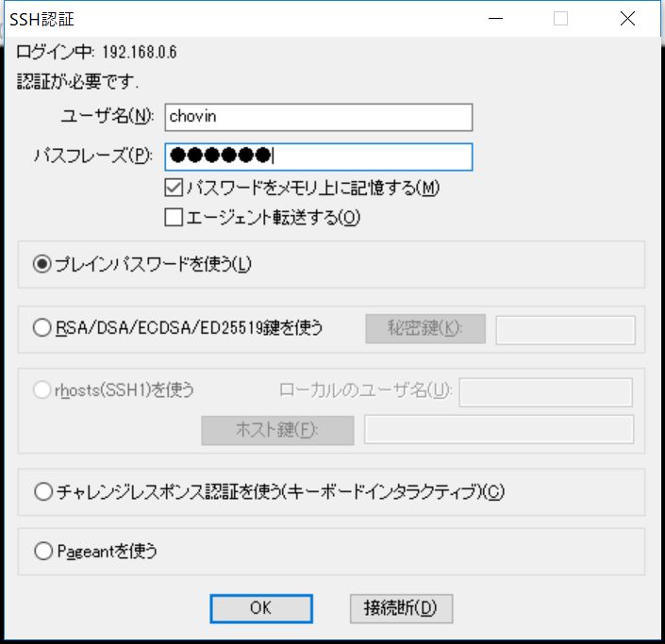Viewport: 665px width, 644px height.
Task: Minimize the SSH認証 window
Action: 495,19
